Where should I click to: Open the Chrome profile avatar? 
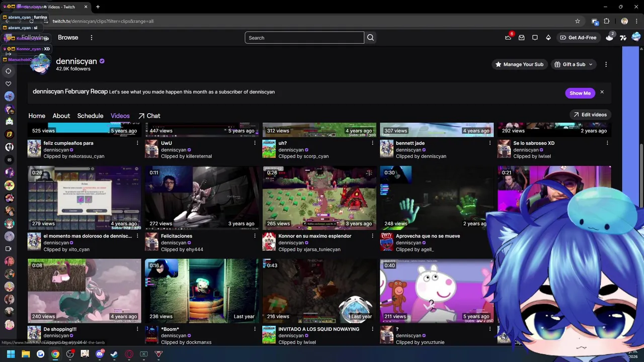624,21
